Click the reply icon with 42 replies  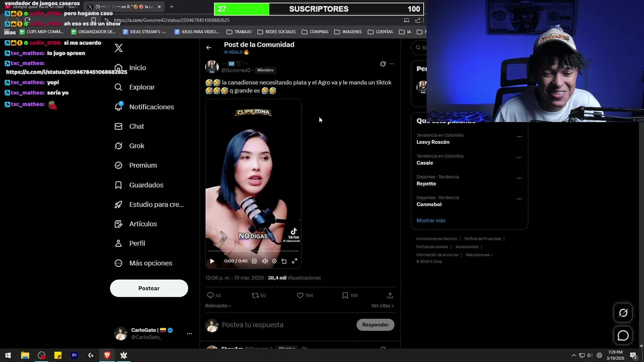[x=214, y=296]
